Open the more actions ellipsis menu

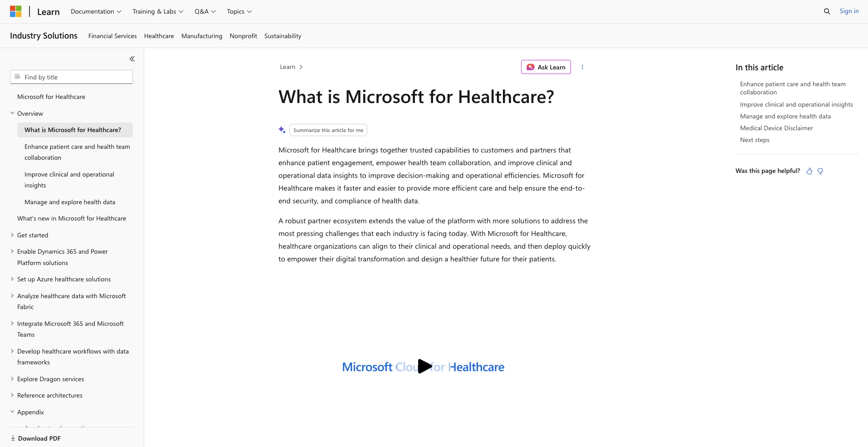pos(582,67)
